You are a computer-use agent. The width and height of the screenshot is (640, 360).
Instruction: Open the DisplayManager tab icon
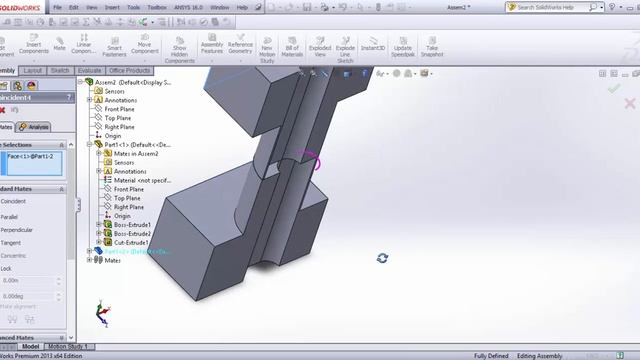[x=31, y=85]
